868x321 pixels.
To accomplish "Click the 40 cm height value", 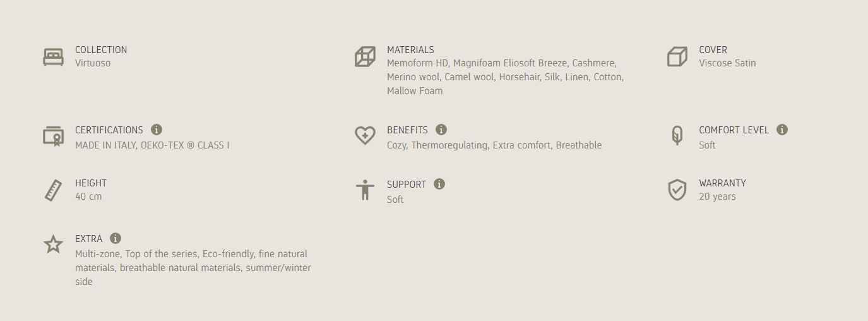I will click(x=88, y=197).
